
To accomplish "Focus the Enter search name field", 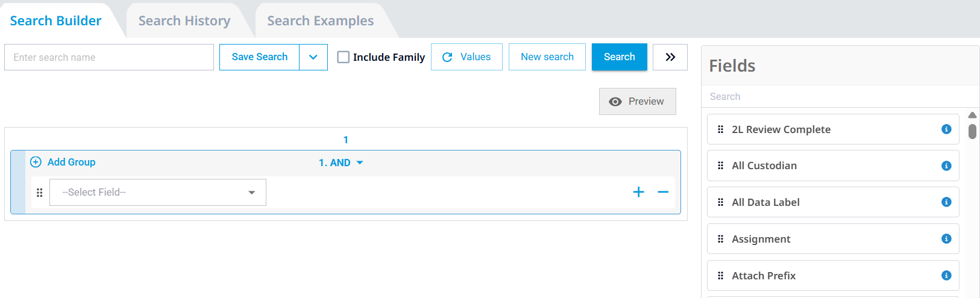I will point(109,57).
